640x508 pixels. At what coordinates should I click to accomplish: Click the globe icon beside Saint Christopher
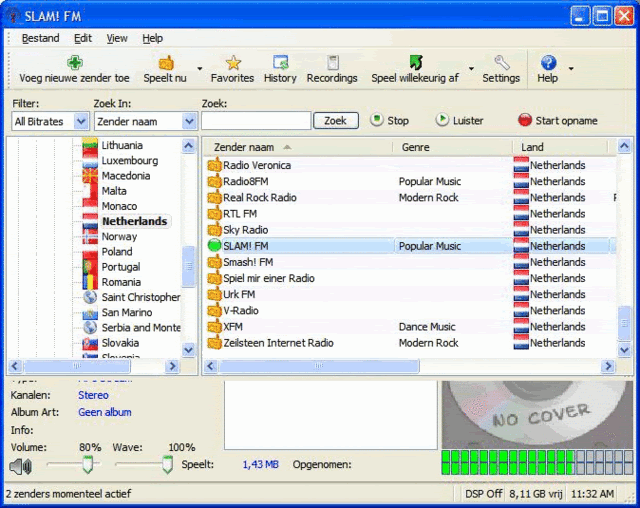90,297
